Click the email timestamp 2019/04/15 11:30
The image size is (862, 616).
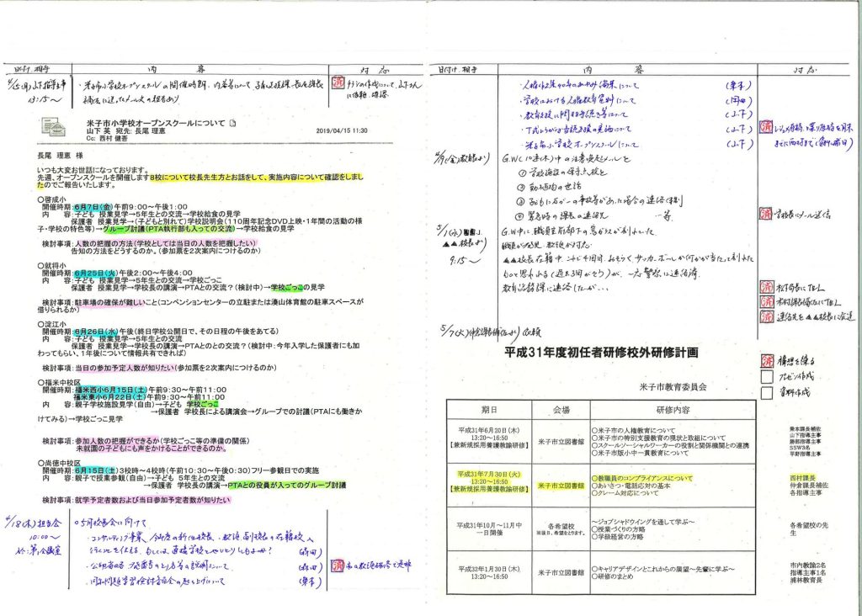pos(342,130)
